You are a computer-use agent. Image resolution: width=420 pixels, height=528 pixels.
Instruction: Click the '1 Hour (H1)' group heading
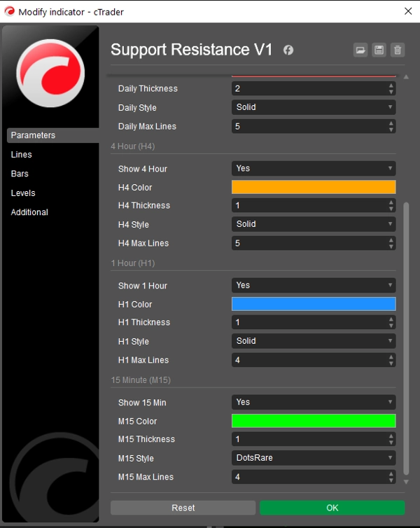click(x=132, y=263)
